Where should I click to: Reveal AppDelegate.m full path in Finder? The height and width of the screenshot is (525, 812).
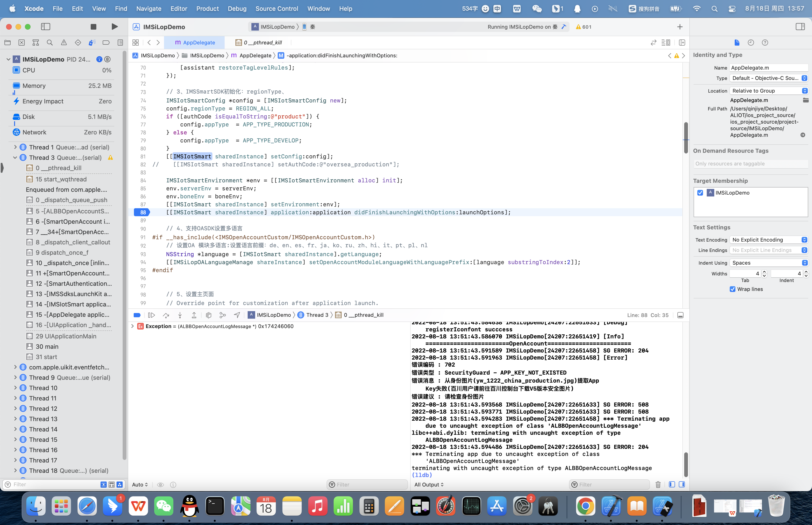tap(803, 135)
